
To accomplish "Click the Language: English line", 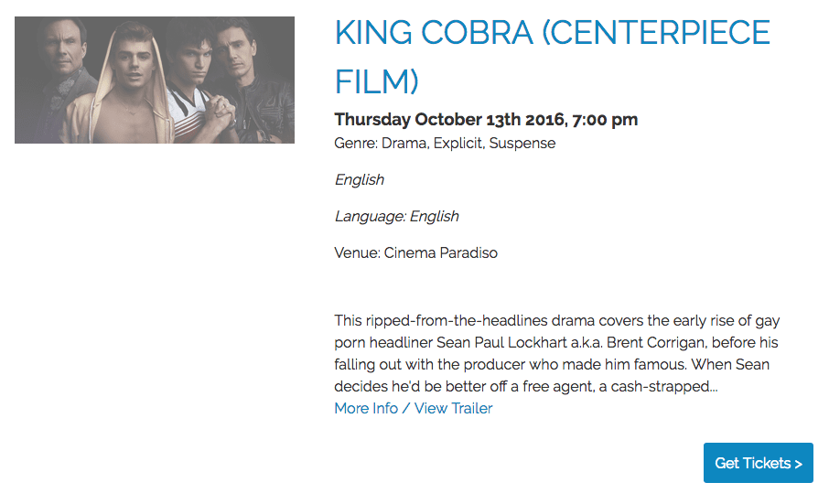I will click(396, 217).
